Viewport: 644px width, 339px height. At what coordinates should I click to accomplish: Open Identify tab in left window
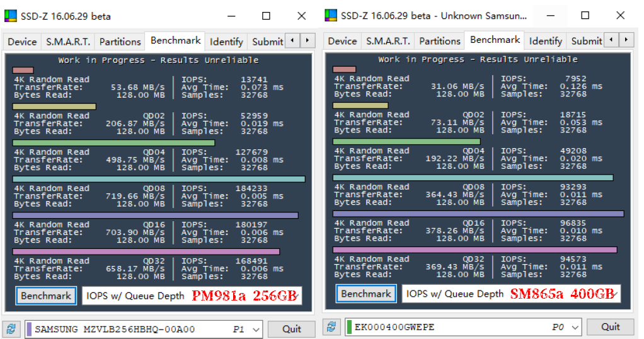(226, 42)
